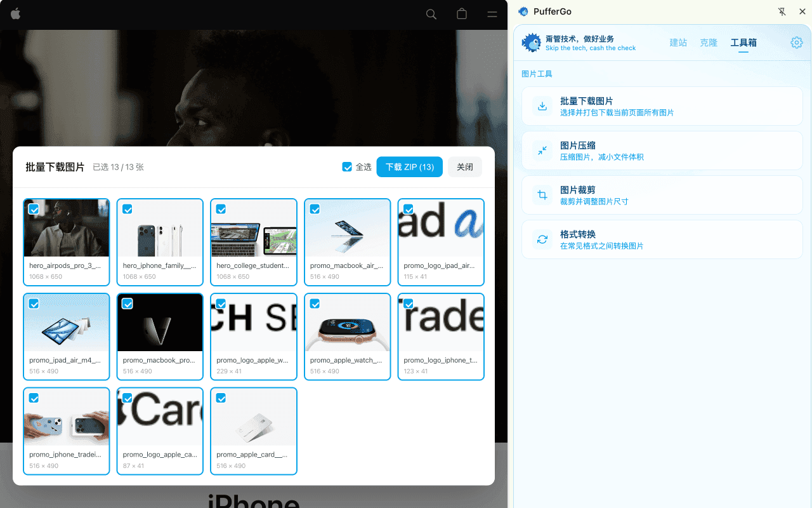812x508 pixels.
Task: Select the iPad Air M4 promo thumbnail
Action: click(x=67, y=323)
